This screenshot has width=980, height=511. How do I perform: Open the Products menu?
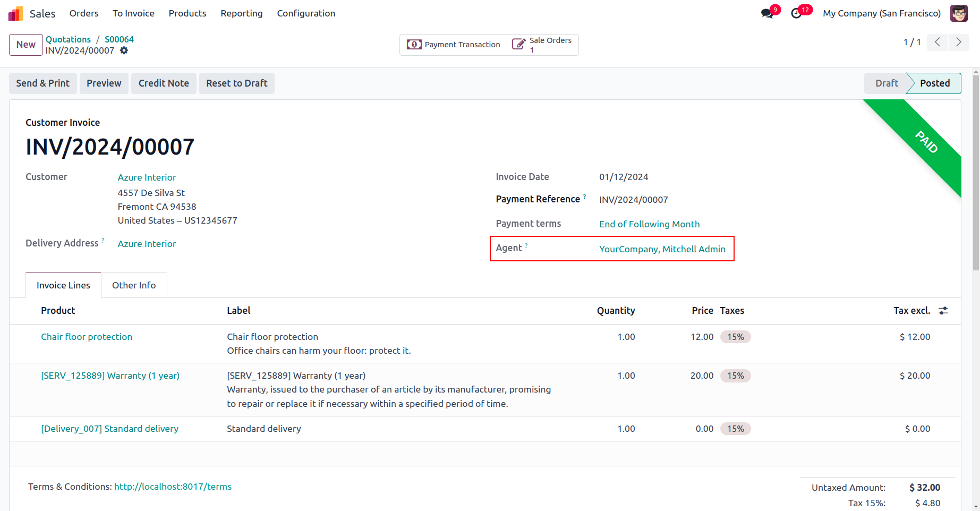click(188, 13)
